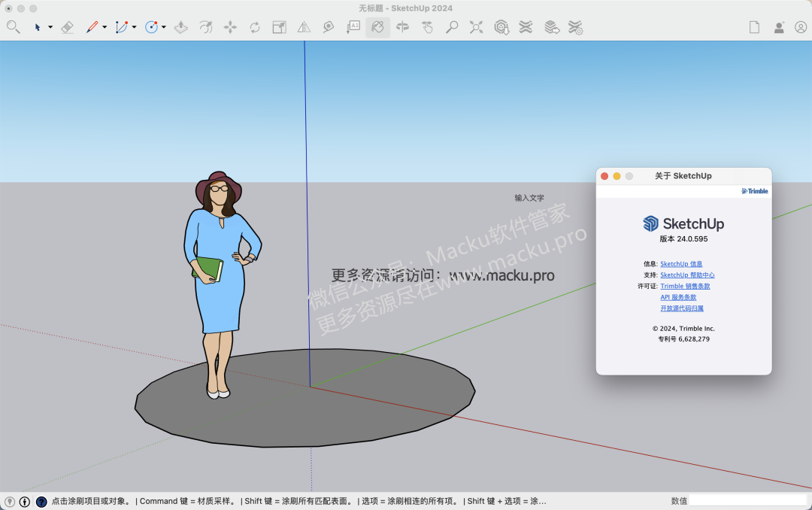Activate the Orbit tool

[x=402, y=27]
